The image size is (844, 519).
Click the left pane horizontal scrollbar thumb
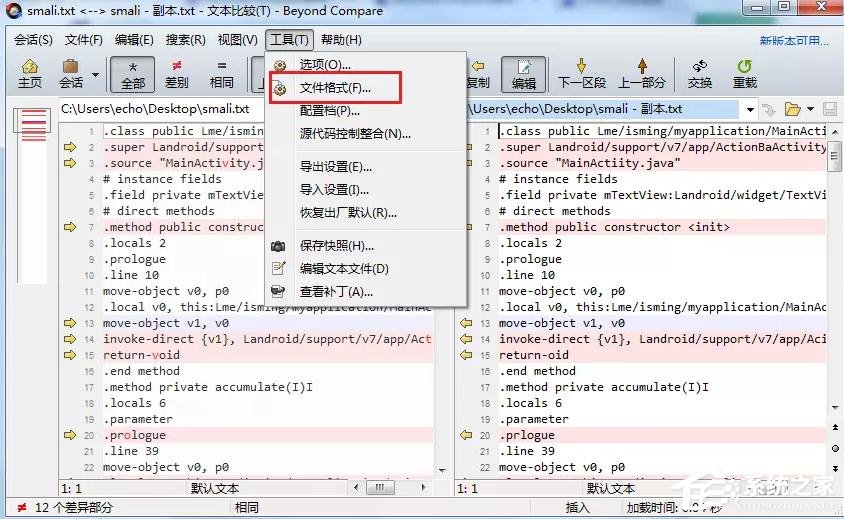point(380,488)
